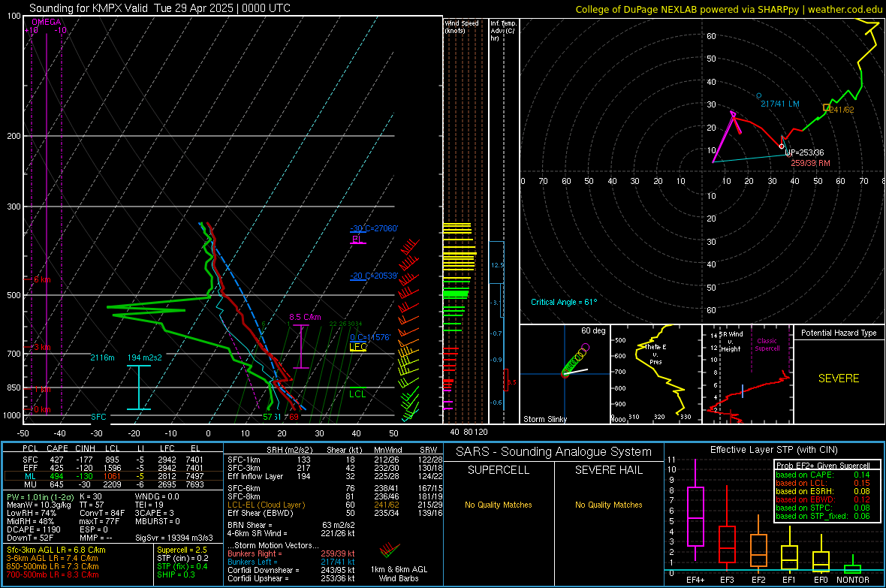The width and height of the screenshot is (886, 588).
Task: Click No Quality Matches under SEVERE HAIL
Action: (608, 505)
